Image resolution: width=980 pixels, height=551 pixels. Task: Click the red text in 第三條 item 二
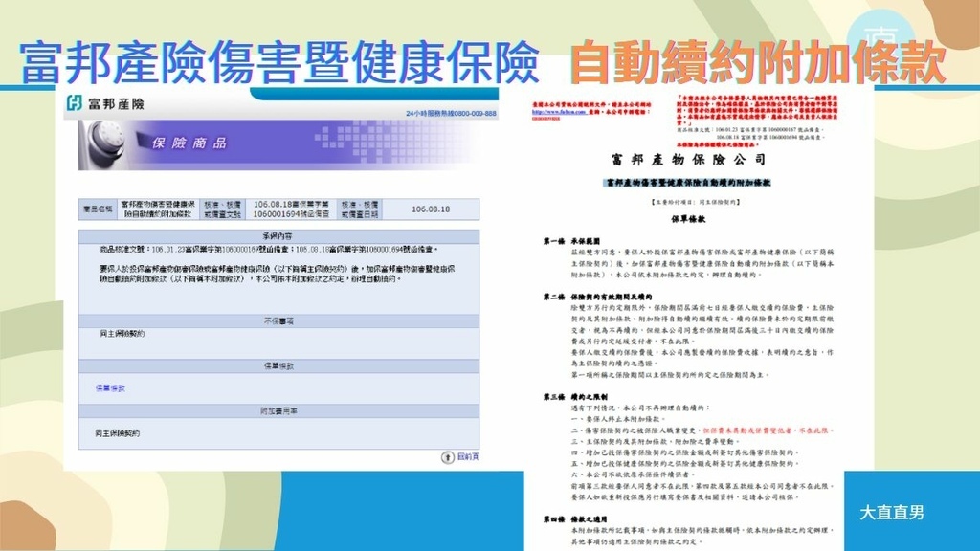click(768, 430)
